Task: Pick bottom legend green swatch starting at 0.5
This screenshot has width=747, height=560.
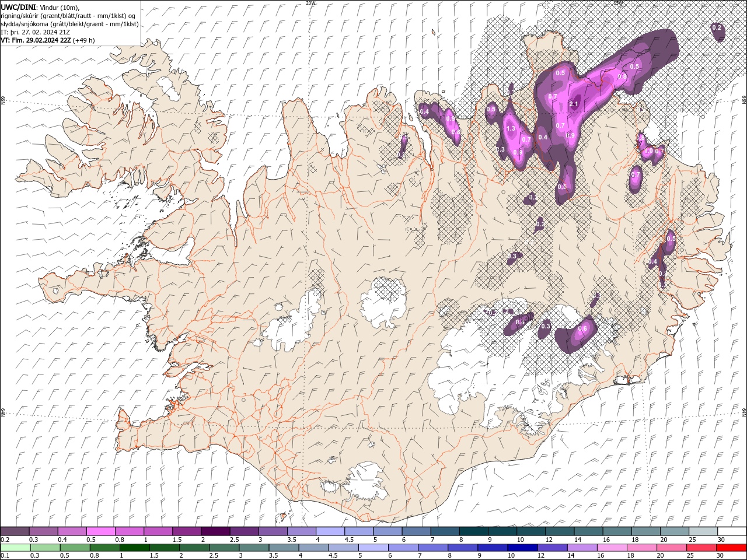Action: (x=74, y=548)
